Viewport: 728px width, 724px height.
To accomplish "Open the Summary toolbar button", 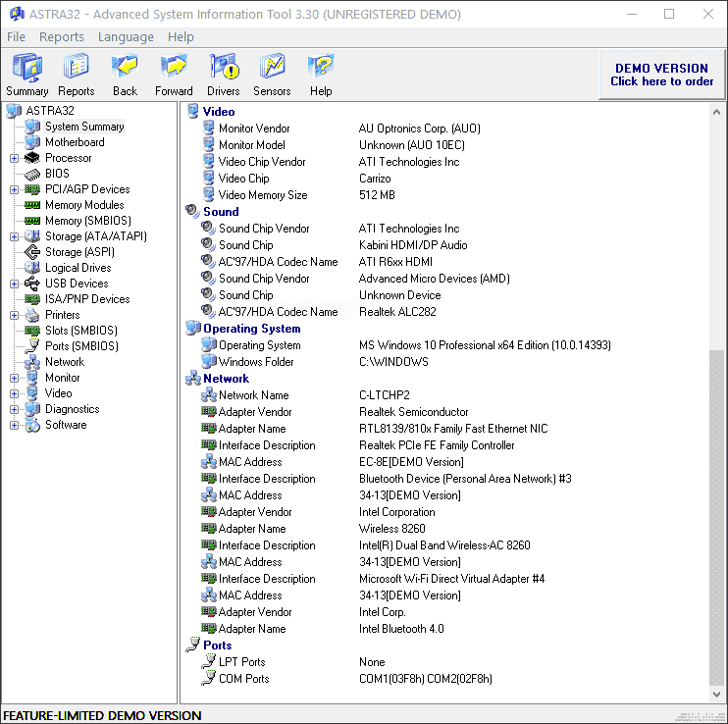I will coord(27,75).
